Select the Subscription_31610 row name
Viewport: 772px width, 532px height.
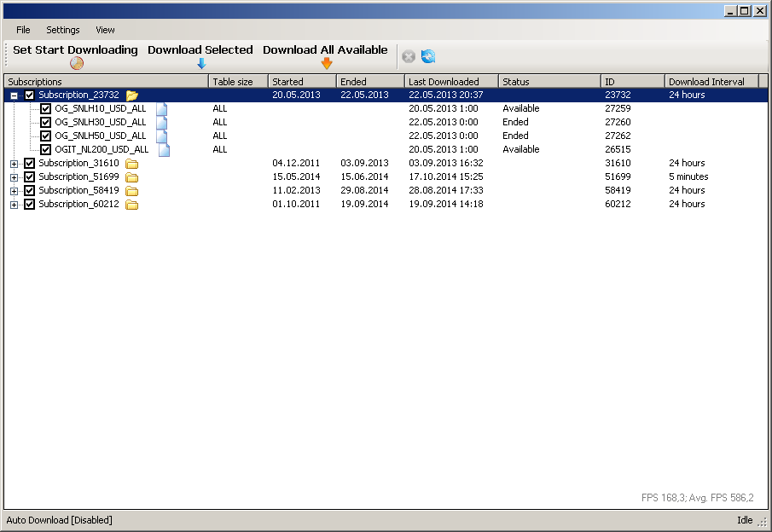[x=78, y=164]
